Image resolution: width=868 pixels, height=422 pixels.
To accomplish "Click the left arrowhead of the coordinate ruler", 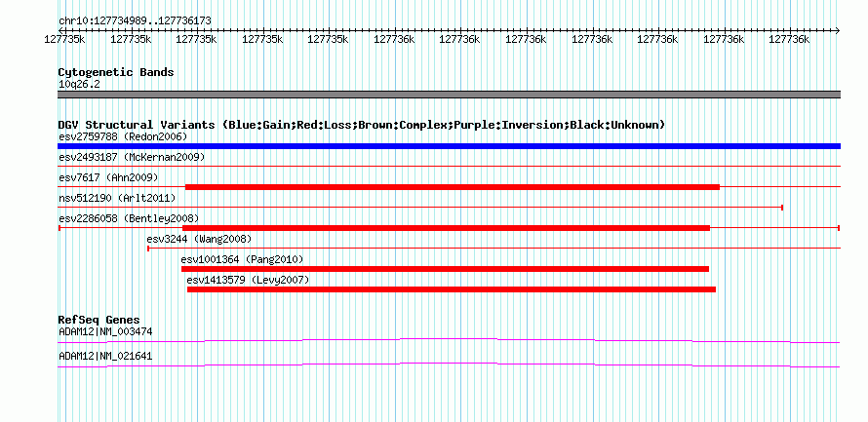I will [x=60, y=30].
